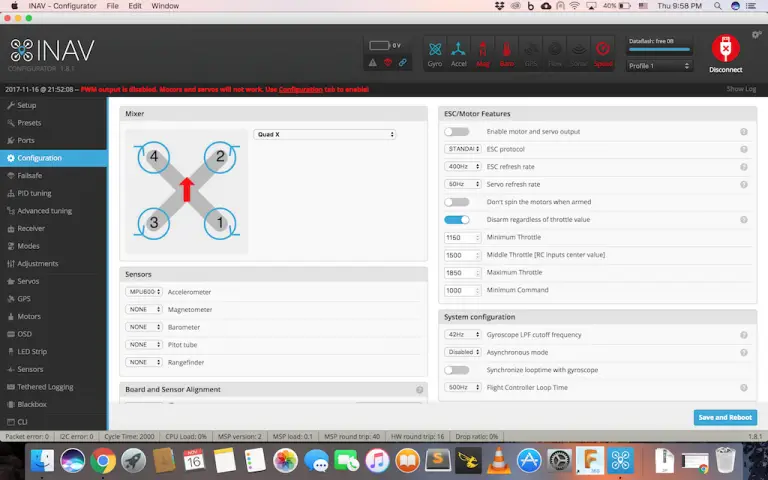Click the Speed sensor status icon

(603, 51)
